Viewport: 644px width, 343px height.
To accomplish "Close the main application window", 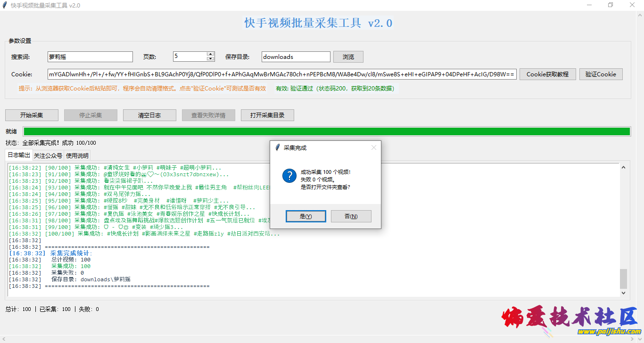I will point(632,5).
